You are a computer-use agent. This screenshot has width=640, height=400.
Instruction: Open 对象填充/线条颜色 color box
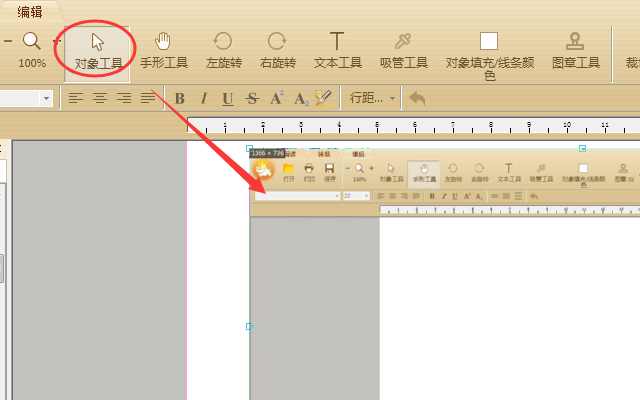[489, 56]
